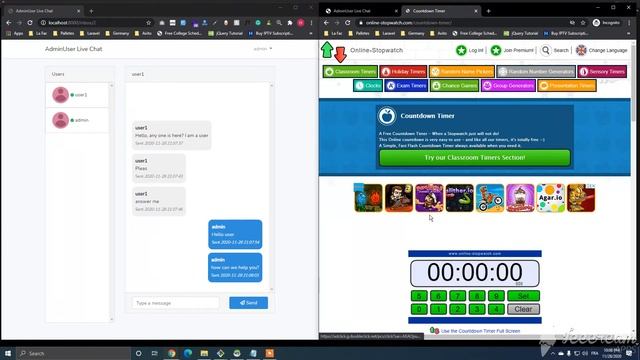
Task: Open Chrome from the taskbar
Action: click(171, 353)
